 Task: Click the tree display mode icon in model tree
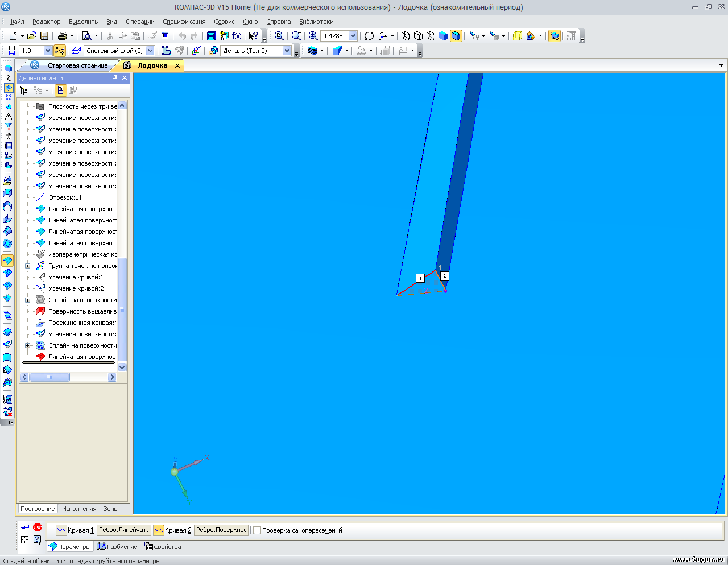(x=24, y=90)
